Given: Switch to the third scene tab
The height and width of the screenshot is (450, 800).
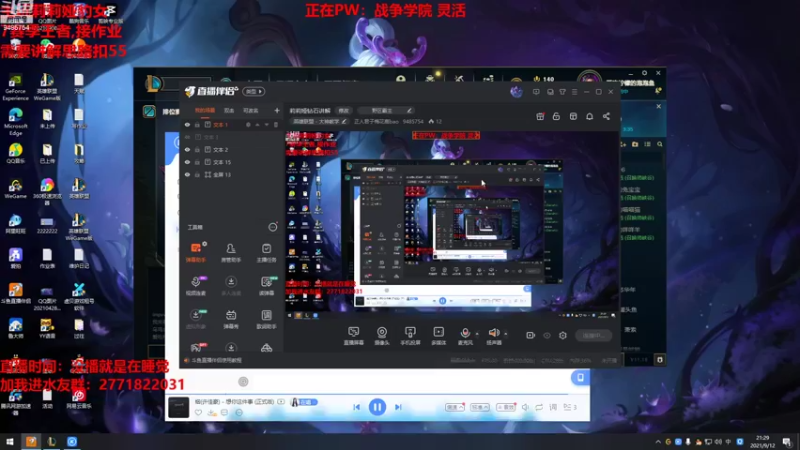Looking at the screenshot, I should pos(251,110).
